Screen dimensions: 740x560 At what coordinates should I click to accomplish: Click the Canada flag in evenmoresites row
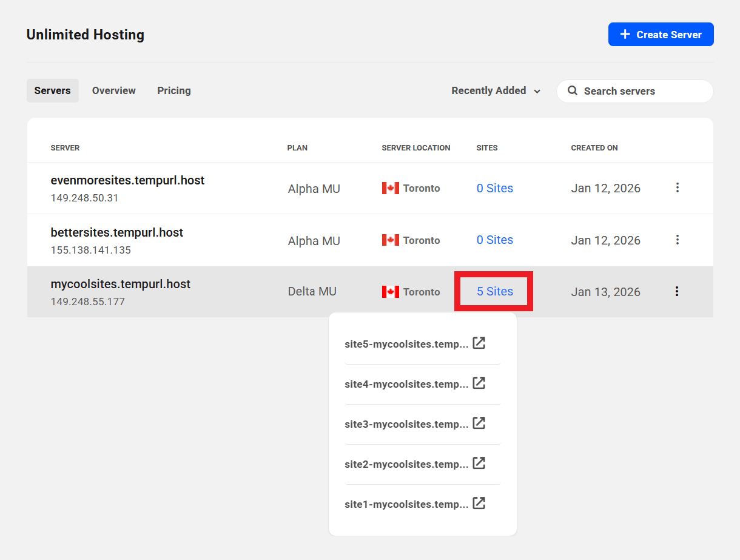pos(391,188)
